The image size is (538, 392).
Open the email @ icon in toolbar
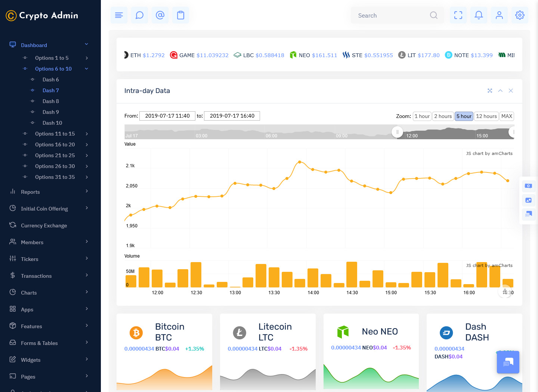pyautogui.click(x=160, y=15)
